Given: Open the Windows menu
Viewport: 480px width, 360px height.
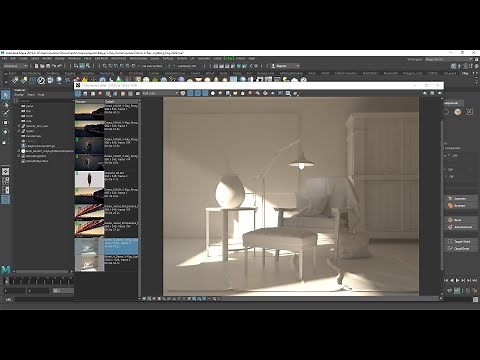Looking at the screenshot, I should point(74,59).
